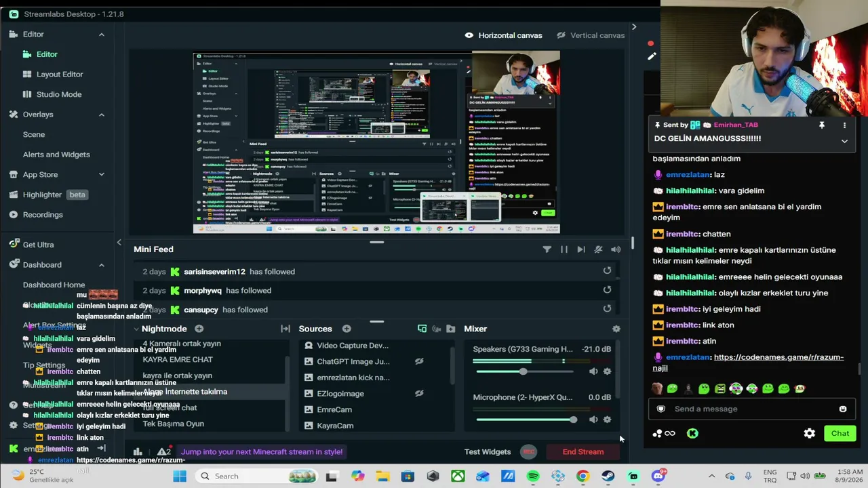Send the message with Chat button
The image size is (868, 488).
tap(840, 434)
